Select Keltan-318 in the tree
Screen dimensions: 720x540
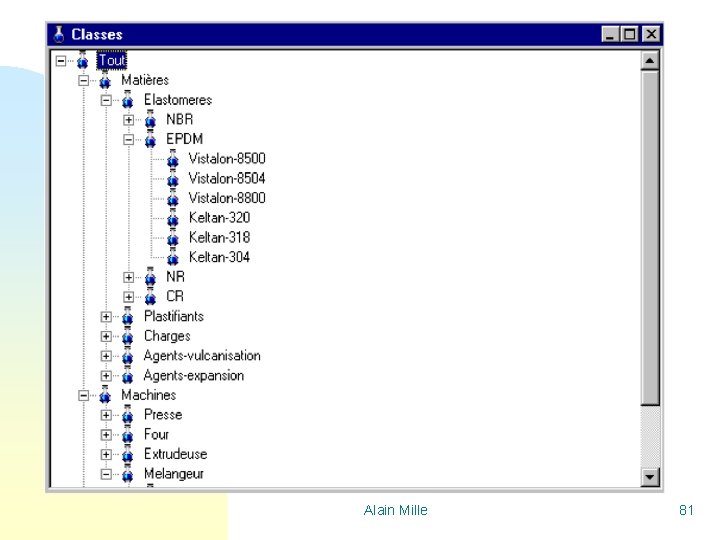[219, 237]
